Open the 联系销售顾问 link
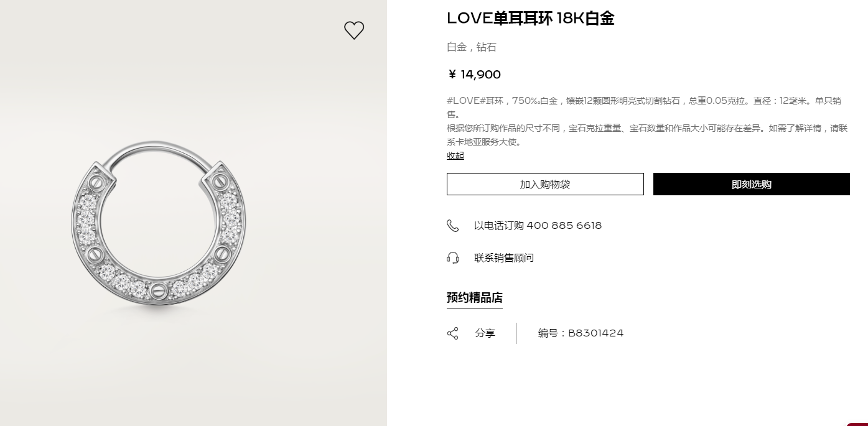868x426 pixels. tap(504, 258)
